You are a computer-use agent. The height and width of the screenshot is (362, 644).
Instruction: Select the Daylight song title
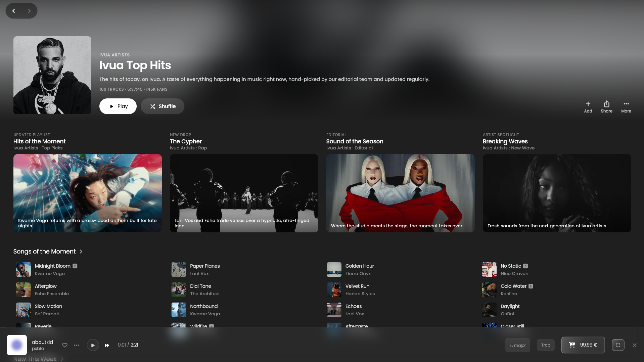click(510, 306)
